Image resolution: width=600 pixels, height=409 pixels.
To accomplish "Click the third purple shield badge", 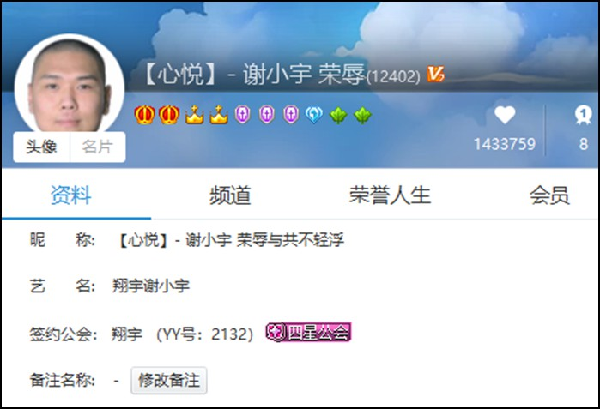I will pos(291,114).
